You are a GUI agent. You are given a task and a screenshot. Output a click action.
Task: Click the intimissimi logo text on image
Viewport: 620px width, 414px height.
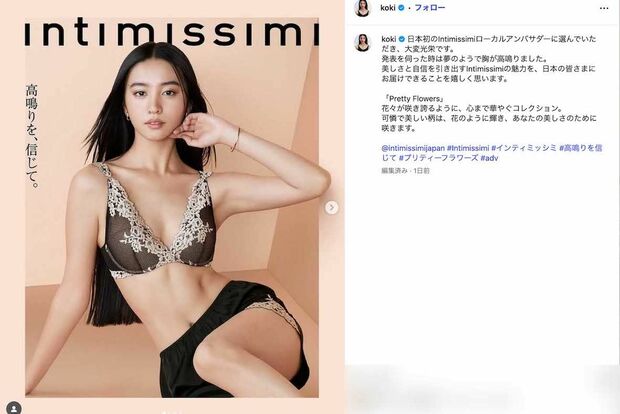click(172, 31)
